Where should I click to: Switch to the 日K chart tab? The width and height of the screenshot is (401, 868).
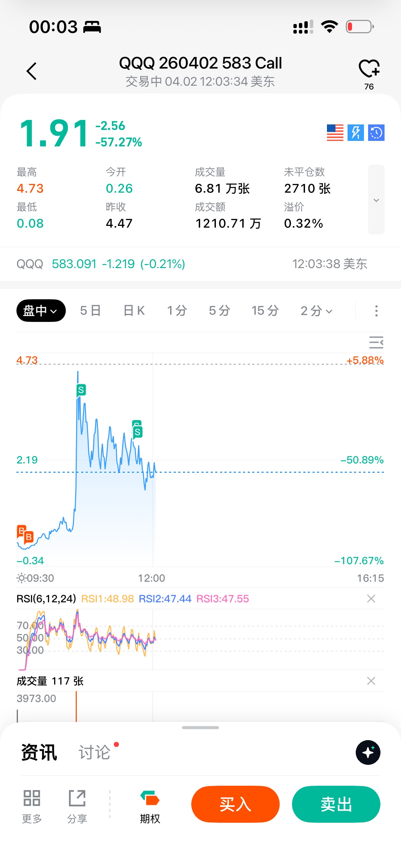(134, 311)
